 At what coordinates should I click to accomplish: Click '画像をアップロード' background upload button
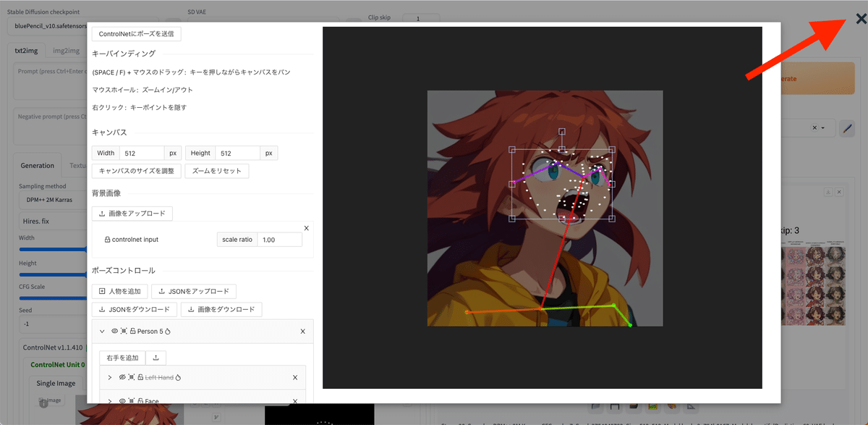click(x=132, y=214)
